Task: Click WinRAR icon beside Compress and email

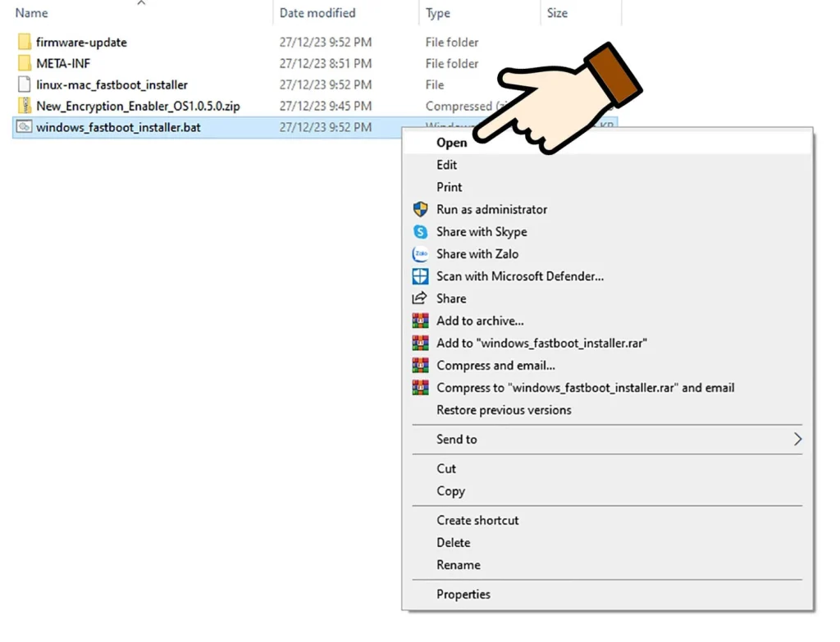Action: pos(420,366)
